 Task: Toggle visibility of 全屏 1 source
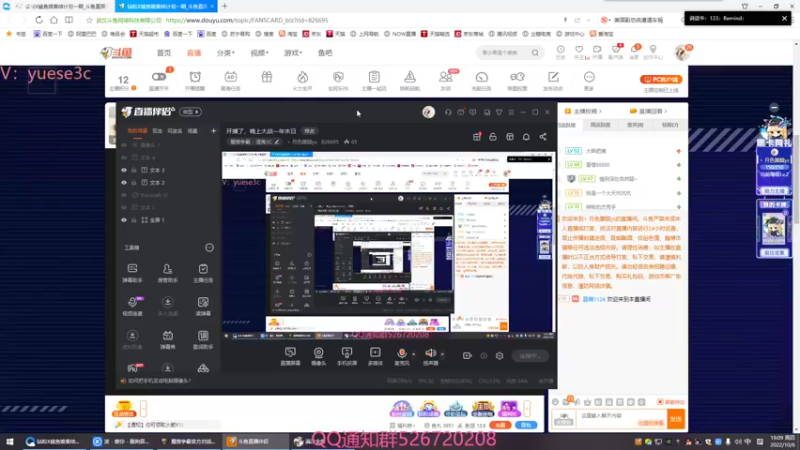coord(124,220)
